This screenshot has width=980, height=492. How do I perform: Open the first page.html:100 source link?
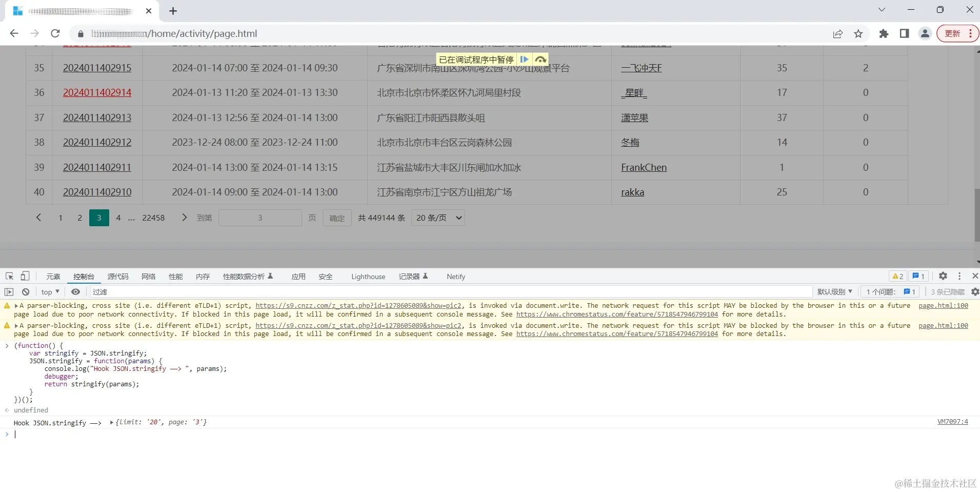tap(943, 306)
